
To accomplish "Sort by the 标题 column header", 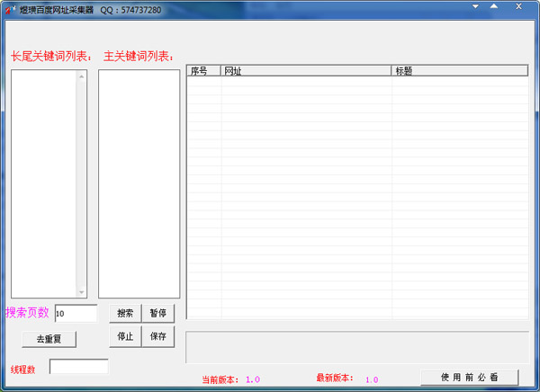I will tap(459, 71).
